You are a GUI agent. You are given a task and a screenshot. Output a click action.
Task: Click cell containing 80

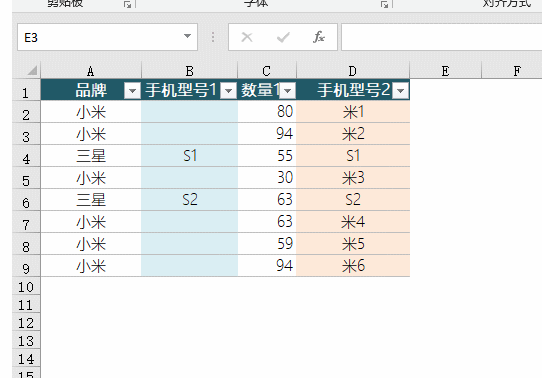pyautogui.click(x=267, y=112)
